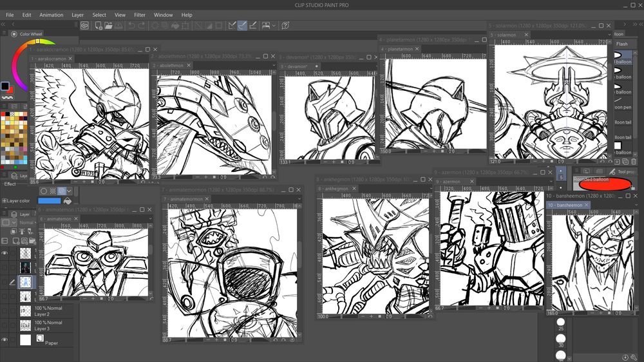
Task: Open touch operation dropdown arrow in command bar
Action: pyautogui.click(x=274, y=26)
